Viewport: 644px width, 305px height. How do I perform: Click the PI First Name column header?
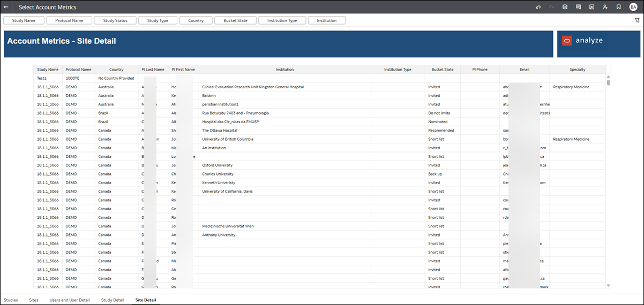183,70
